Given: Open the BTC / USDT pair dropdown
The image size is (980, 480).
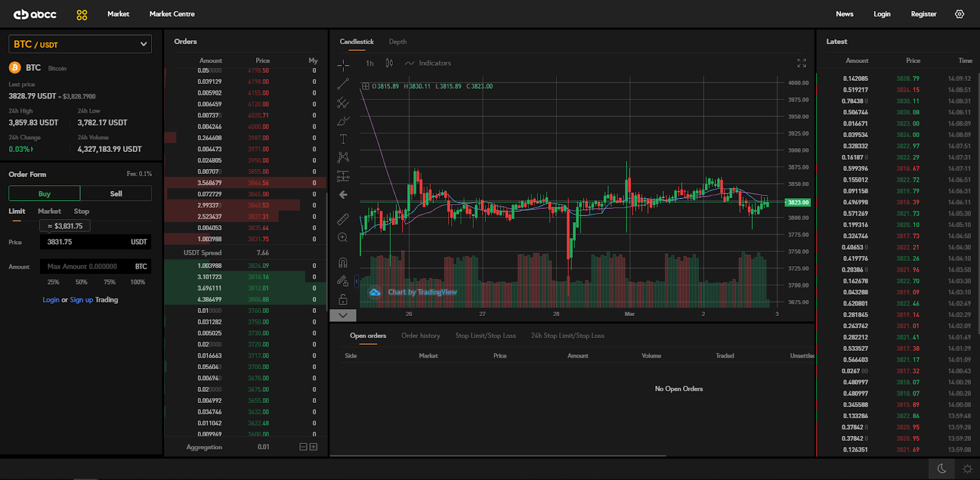Looking at the screenshot, I should tap(80, 44).
